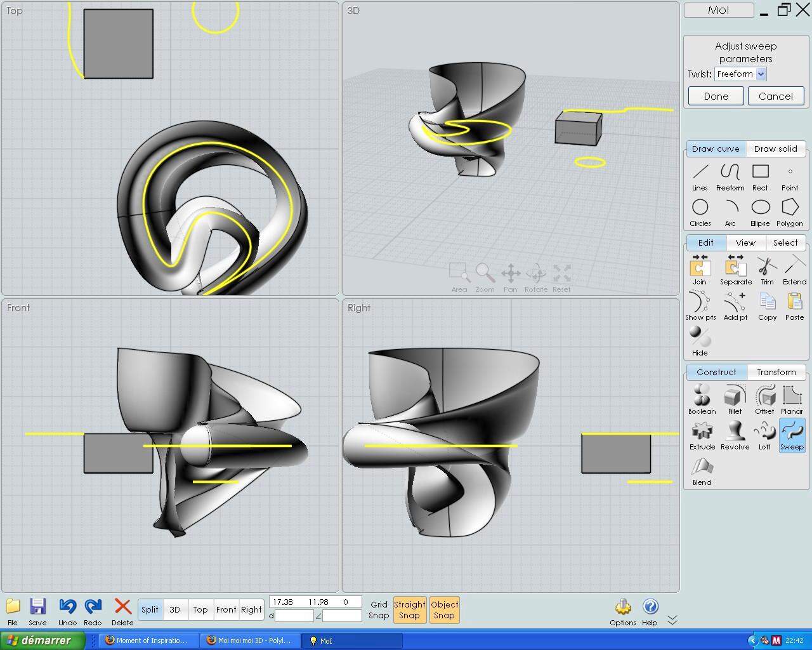Image resolution: width=812 pixels, height=650 pixels.
Task: Click the Revolve tool icon
Action: 735,435
